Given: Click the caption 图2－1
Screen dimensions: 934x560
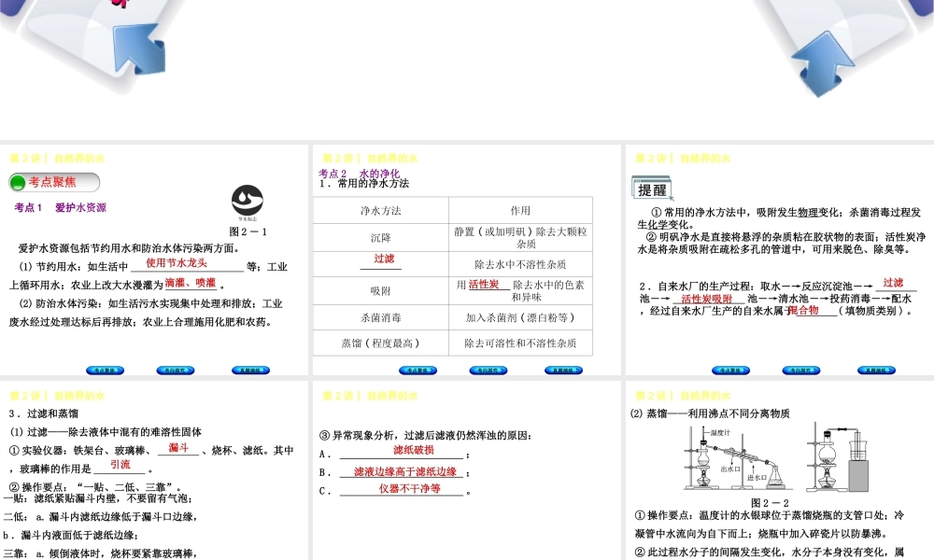Looking at the screenshot, I should pos(248,231).
